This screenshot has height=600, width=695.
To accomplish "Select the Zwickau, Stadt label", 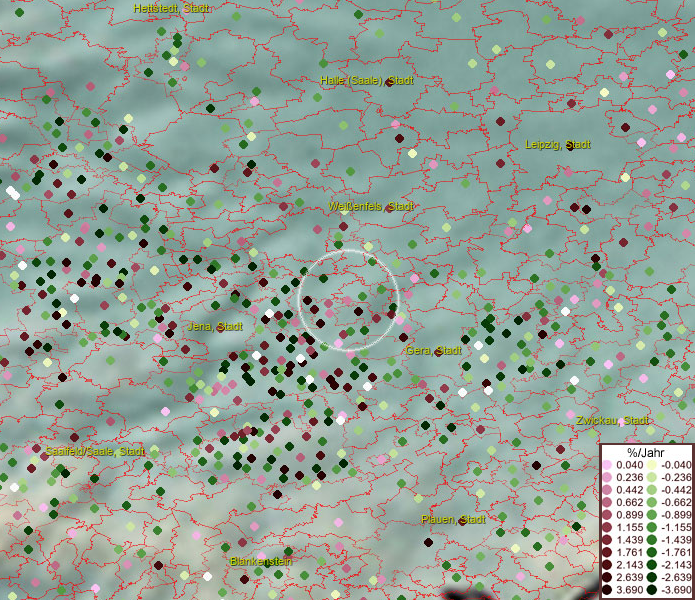I will [x=613, y=421].
